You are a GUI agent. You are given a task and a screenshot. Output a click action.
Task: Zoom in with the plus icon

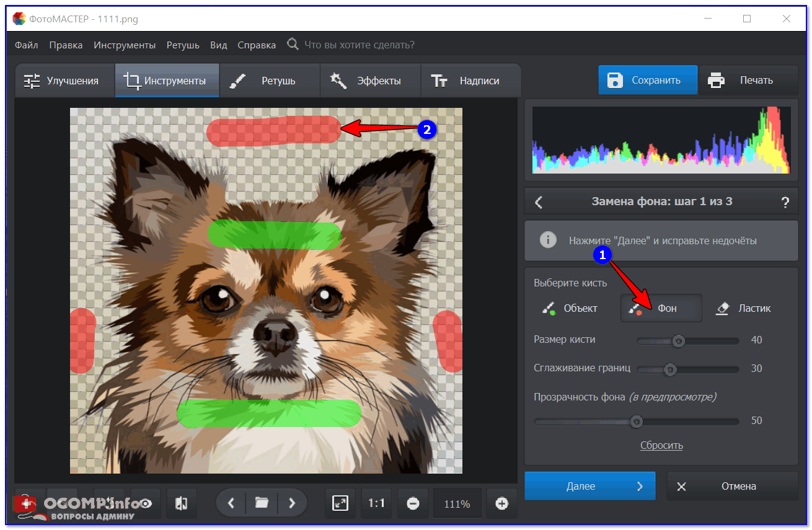pyautogui.click(x=501, y=503)
